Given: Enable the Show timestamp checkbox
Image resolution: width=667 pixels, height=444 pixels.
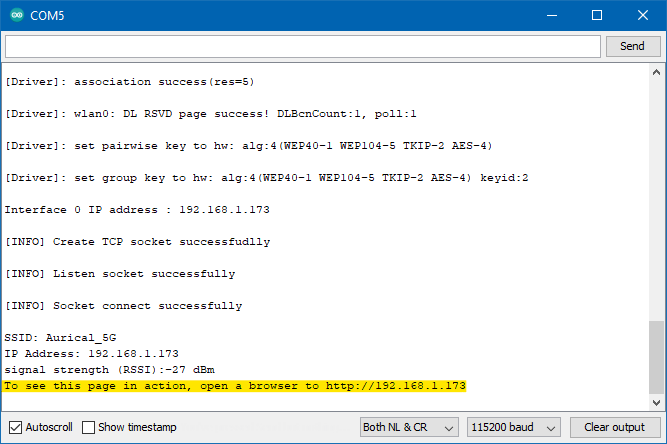Looking at the screenshot, I should point(89,427).
